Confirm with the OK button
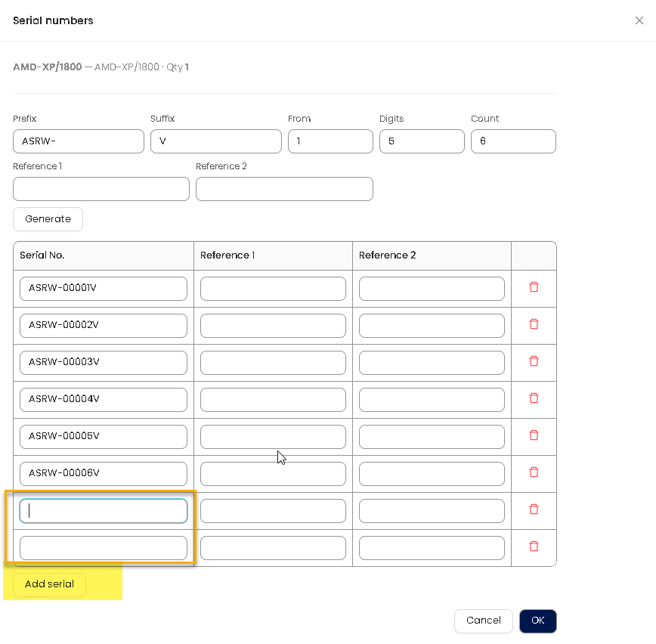Image resolution: width=656 pixels, height=644 pixels. (537, 621)
